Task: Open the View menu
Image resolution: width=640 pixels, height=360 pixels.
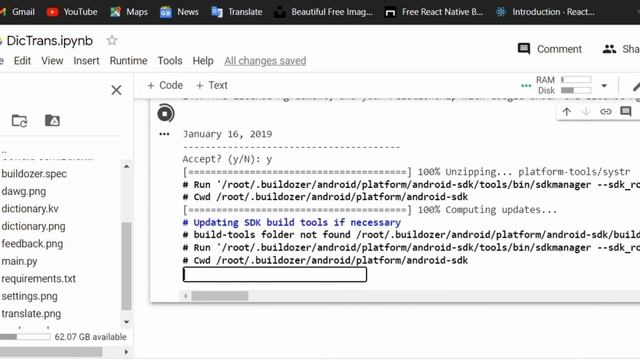Action: 52,61
